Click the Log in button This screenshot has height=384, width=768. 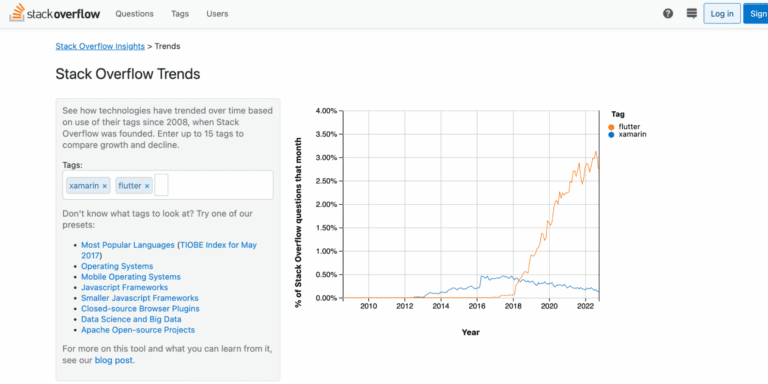[722, 14]
